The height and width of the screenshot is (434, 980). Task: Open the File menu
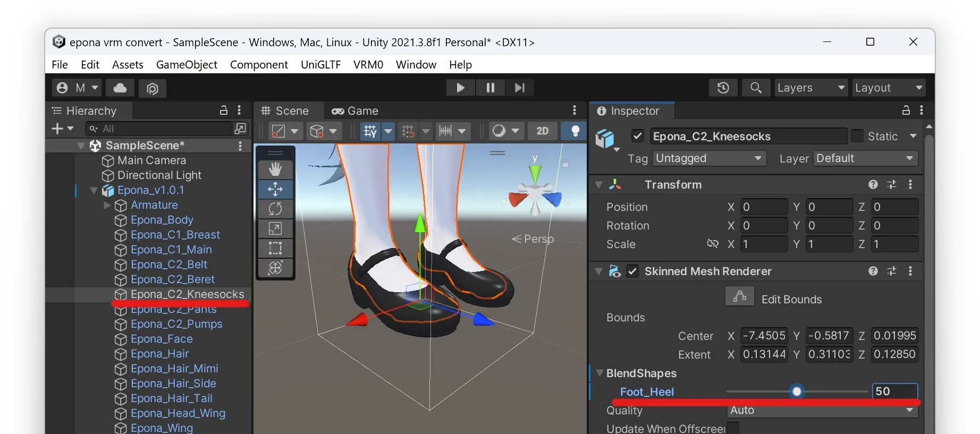click(60, 64)
